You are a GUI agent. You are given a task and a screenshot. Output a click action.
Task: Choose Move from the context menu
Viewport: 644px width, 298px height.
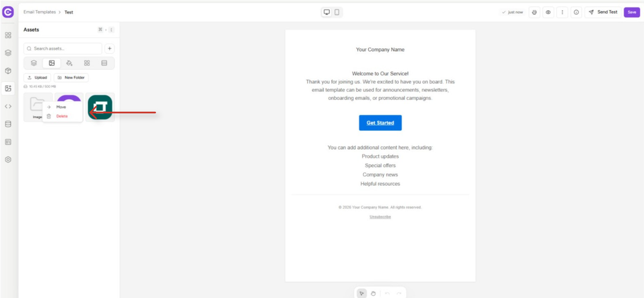click(x=62, y=107)
